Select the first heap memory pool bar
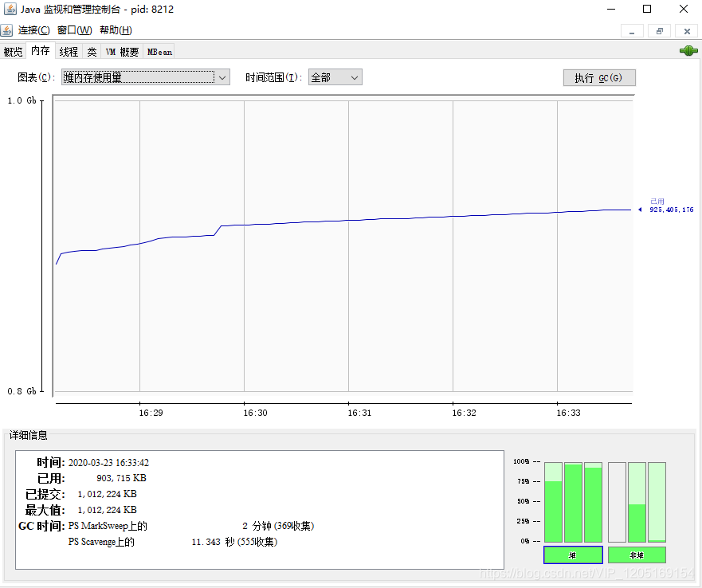This screenshot has height=588, width=702. (x=553, y=503)
